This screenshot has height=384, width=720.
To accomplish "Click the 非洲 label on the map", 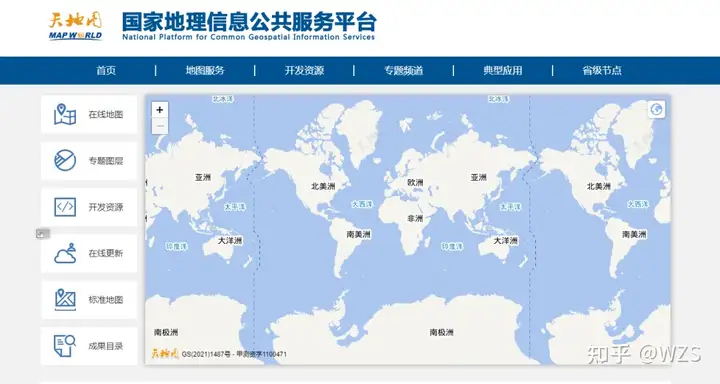I will (415, 219).
